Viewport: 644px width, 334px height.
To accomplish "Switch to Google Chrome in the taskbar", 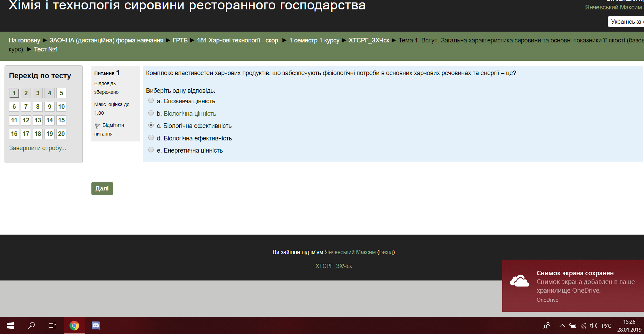I will click(x=74, y=326).
